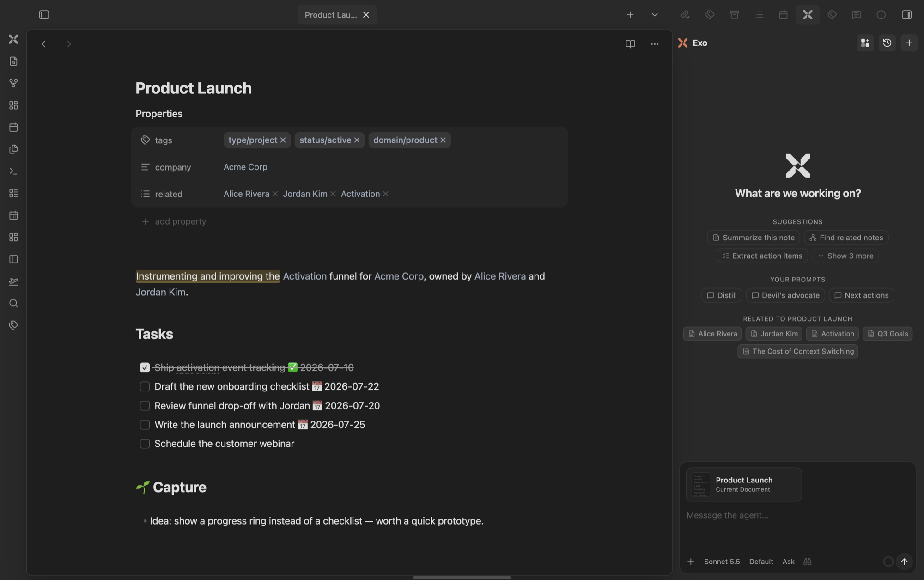Remove Jordan Kim from related property
This screenshot has height=580, width=924.
click(333, 194)
